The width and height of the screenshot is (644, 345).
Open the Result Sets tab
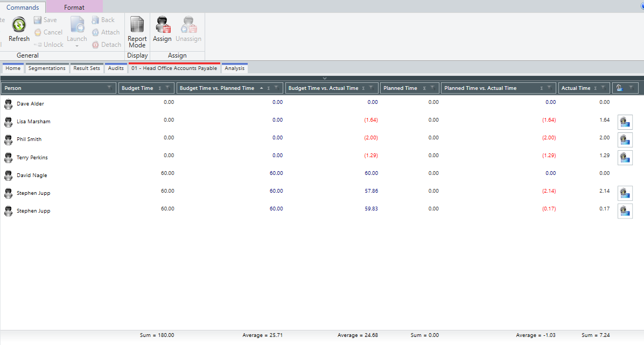87,68
